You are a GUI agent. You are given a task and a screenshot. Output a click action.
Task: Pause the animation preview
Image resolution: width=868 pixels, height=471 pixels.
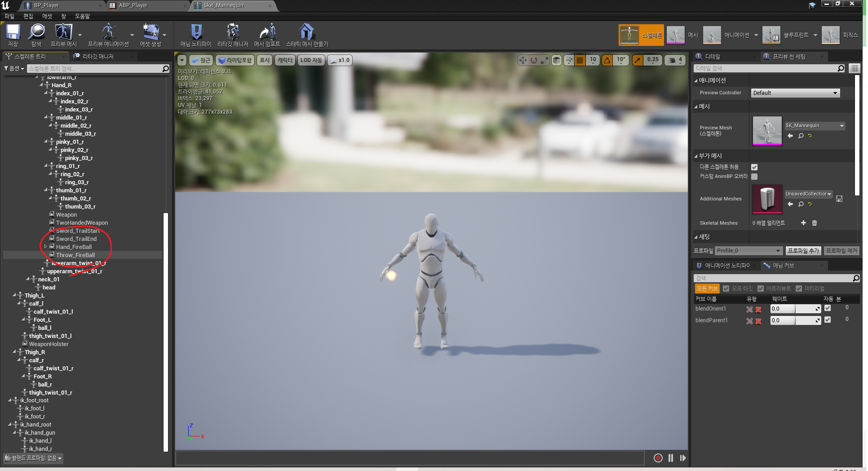671,458
